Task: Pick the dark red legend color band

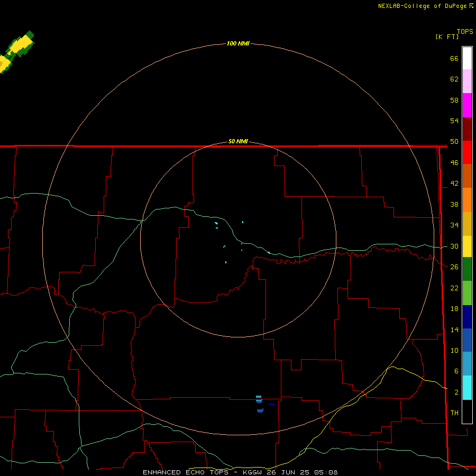Action: coord(467,129)
